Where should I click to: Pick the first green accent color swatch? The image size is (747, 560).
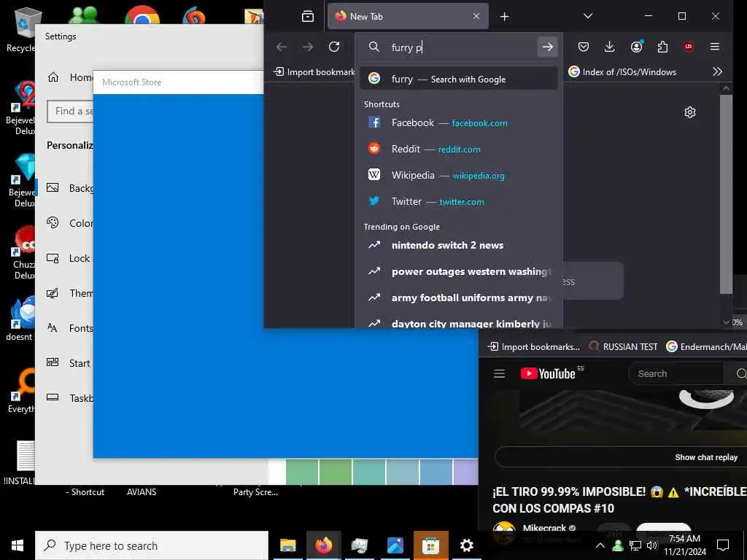click(x=302, y=472)
